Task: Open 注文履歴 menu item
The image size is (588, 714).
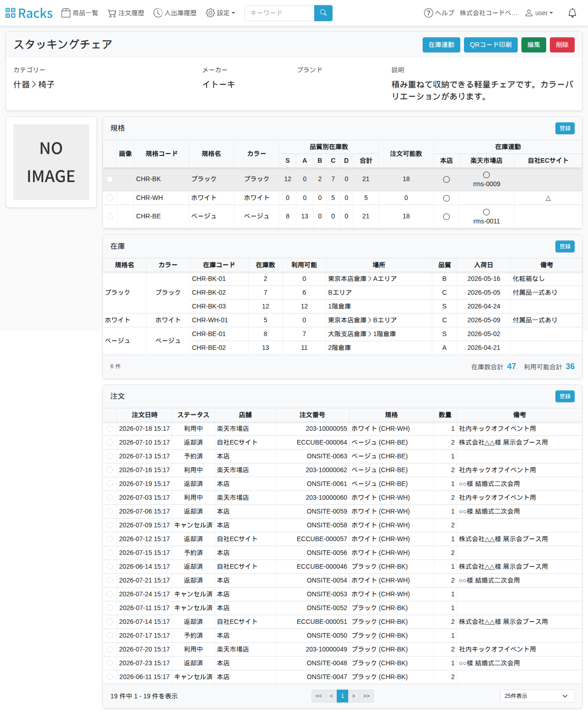Action: pyautogui.click(x=126, y=13)
